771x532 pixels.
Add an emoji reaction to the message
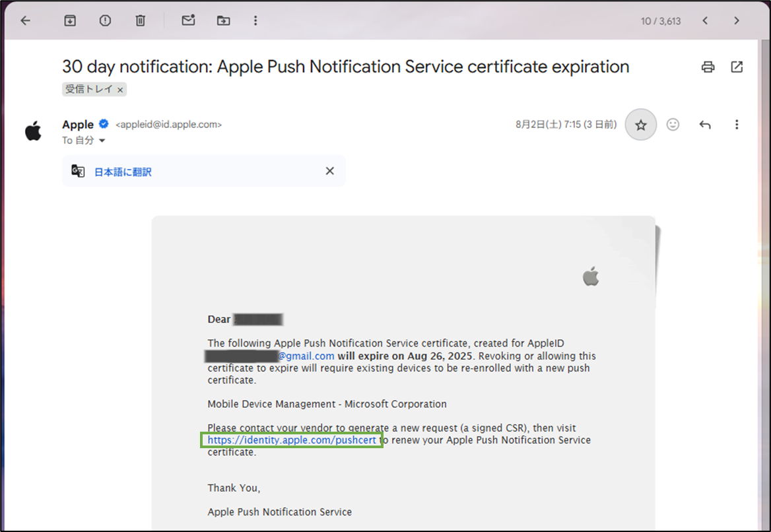tap(673, 124)
